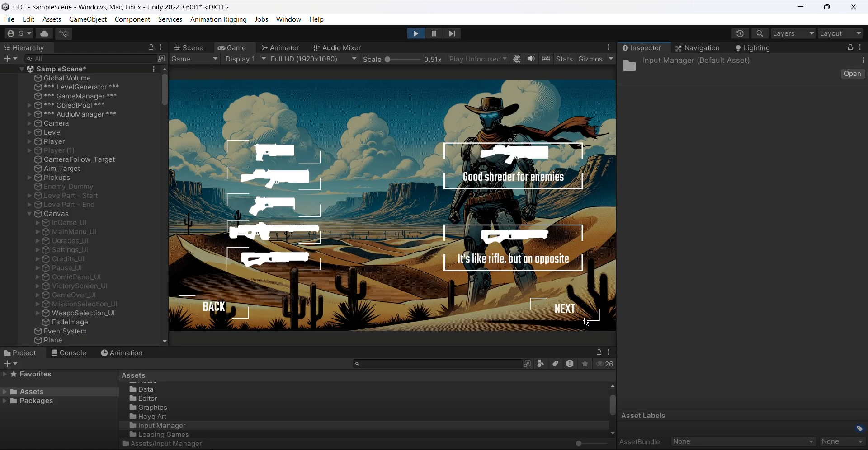Click the Project search window icon
The height and width of the screenshot is (450, 868).
527,364
